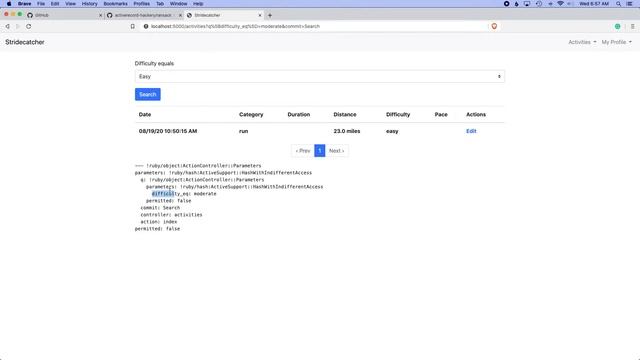Open the Profiles menu

click(x=142, y=4)
